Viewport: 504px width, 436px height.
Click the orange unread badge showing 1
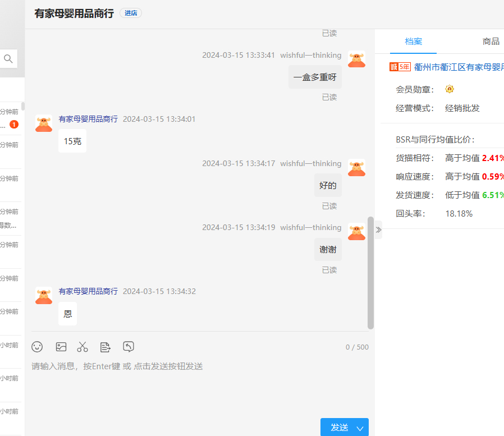(14, 124)
